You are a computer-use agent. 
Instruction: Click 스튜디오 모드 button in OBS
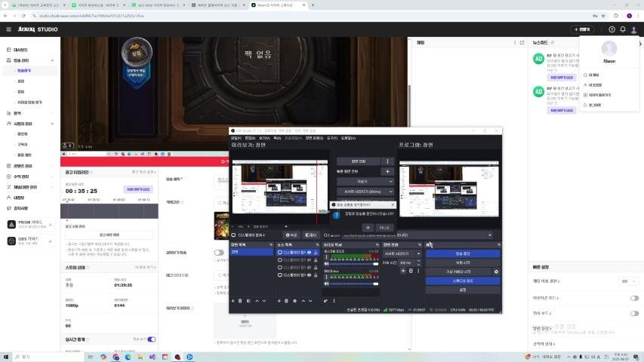click(463, 281)
